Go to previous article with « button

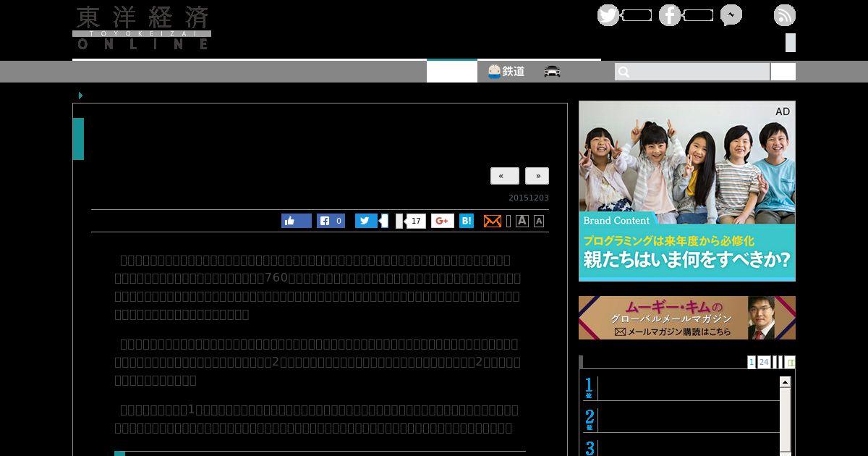click(x=504, y=176)
